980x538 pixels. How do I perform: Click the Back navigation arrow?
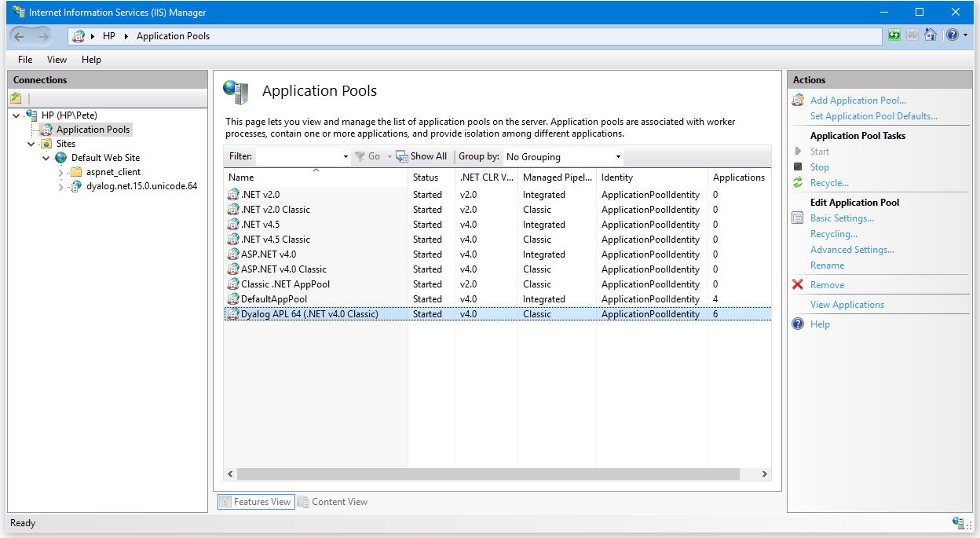(x=20, y=36)
